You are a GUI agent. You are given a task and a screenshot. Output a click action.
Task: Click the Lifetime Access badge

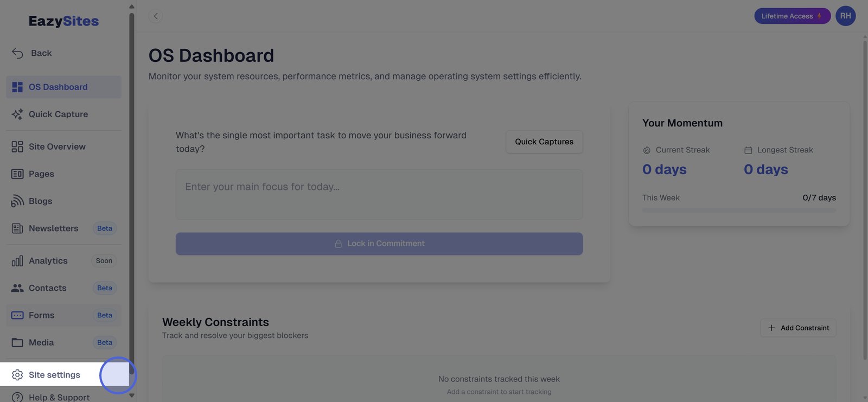792,16
